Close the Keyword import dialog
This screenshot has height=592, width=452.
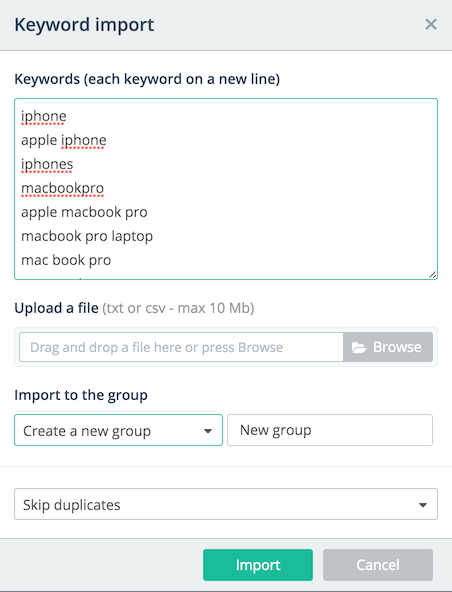click(x=431, y=25)
